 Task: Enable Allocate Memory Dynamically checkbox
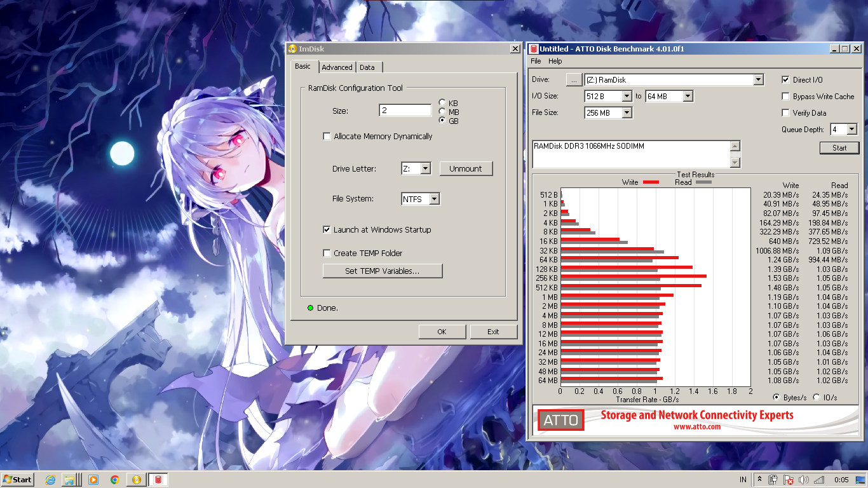[327, 136]
